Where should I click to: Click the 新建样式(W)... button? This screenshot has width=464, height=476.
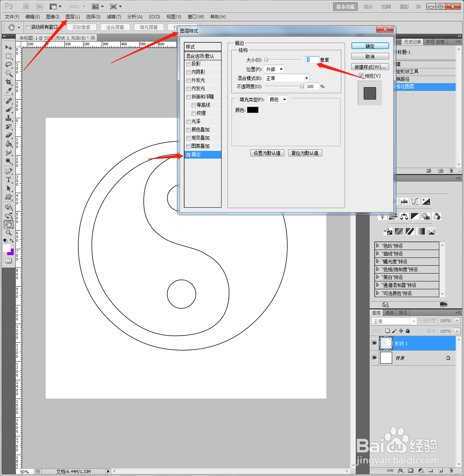point(370,67)
